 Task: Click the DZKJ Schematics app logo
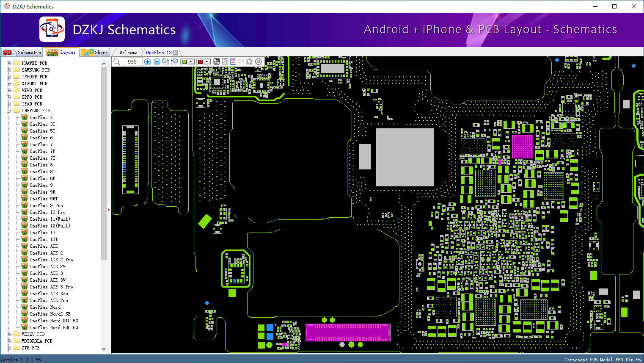point(52,29)
